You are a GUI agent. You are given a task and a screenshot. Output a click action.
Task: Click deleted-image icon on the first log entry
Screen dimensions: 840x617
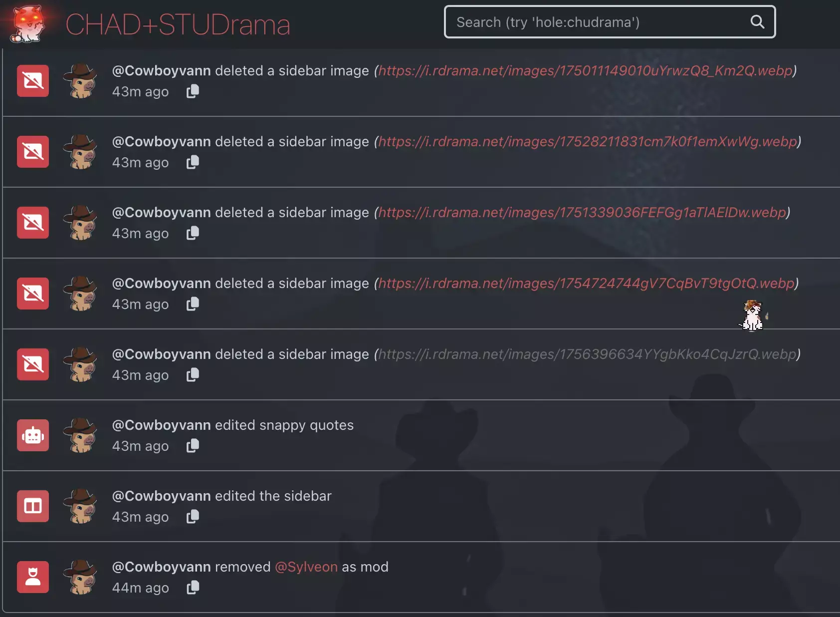(33, 81)
